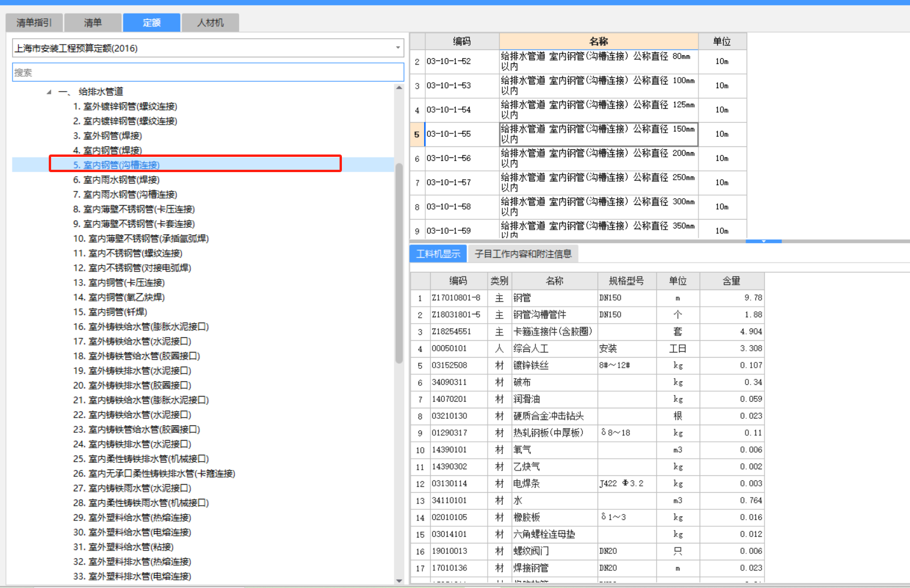
Task: Select material row 00050101 综合人工
Action: tap(587, 348)
